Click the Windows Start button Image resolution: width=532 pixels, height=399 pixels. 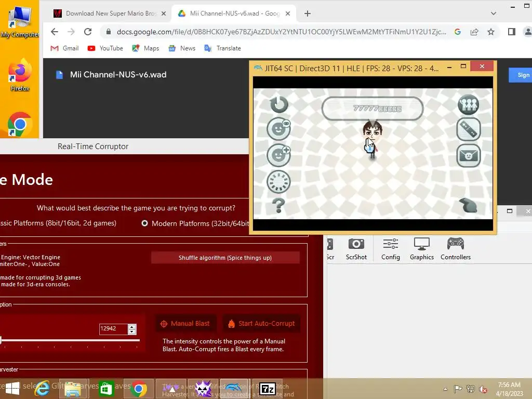click(12, 389)
